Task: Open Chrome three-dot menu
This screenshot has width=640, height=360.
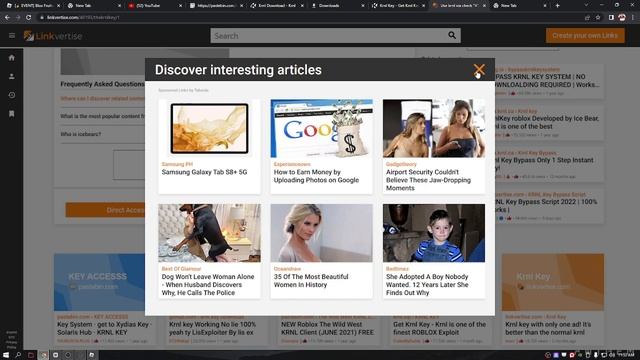Action: point(633,18)
